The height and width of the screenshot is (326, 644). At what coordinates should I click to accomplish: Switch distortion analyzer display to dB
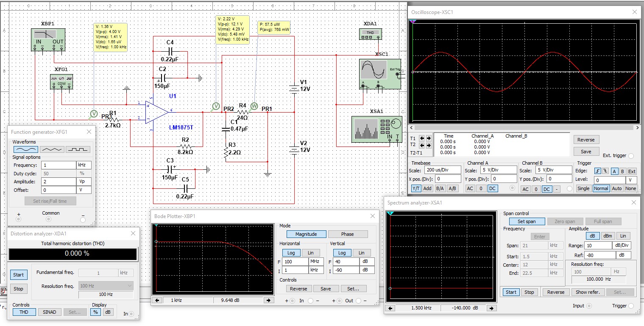108,312
